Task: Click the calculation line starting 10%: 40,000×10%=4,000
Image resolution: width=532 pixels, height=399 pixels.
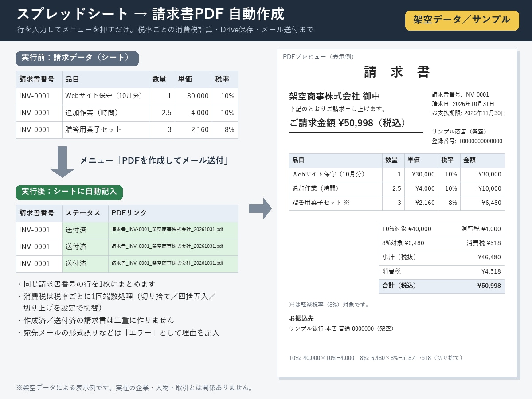Action: click(376, 358)
